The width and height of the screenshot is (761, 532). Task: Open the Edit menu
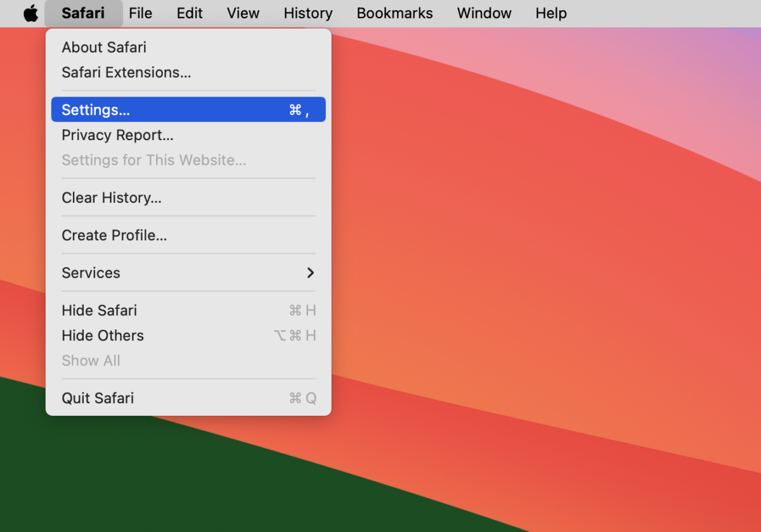190,13
